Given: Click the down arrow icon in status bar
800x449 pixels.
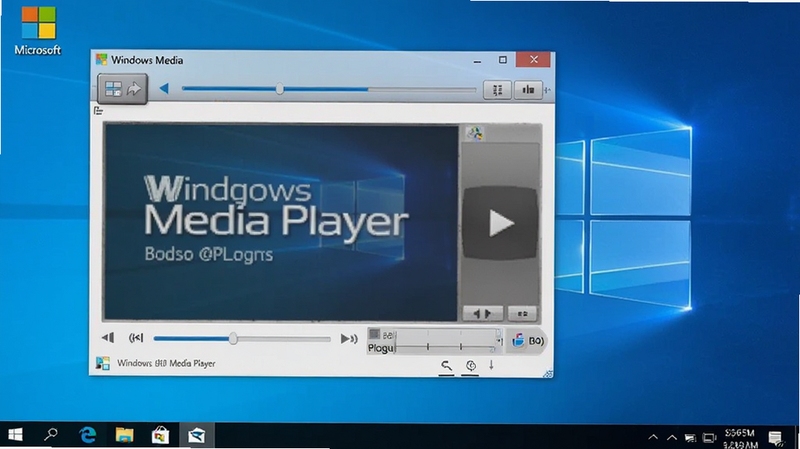Looking at the screenshot, I should point(491,365).
